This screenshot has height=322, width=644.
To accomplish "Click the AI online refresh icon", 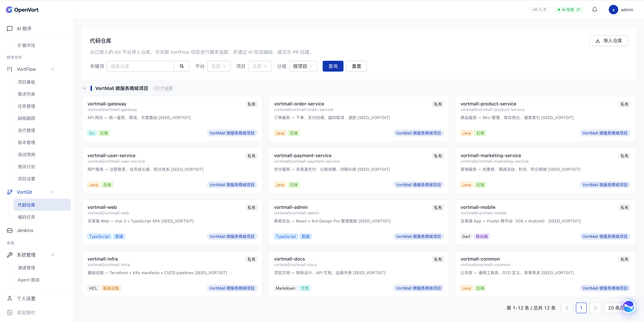I will coord(578,10).
